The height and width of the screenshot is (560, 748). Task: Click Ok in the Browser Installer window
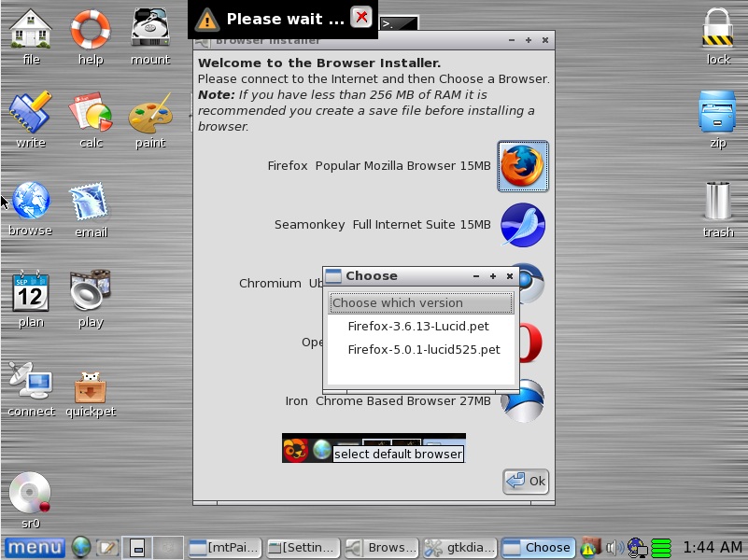[x=525, y=481]
